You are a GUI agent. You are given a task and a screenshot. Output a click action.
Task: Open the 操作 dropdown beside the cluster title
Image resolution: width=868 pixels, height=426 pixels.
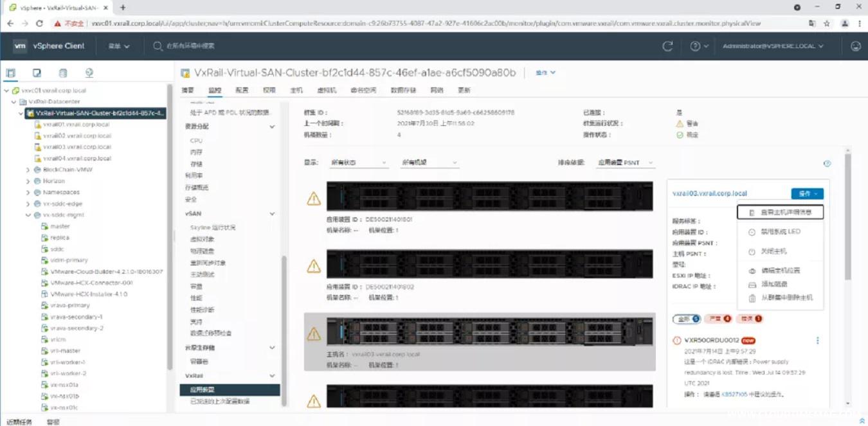[546, 73]
